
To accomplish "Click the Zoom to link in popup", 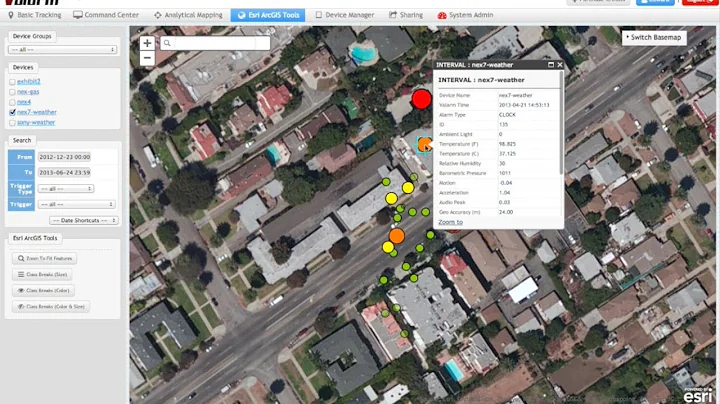I will click(x=450, y=222).
